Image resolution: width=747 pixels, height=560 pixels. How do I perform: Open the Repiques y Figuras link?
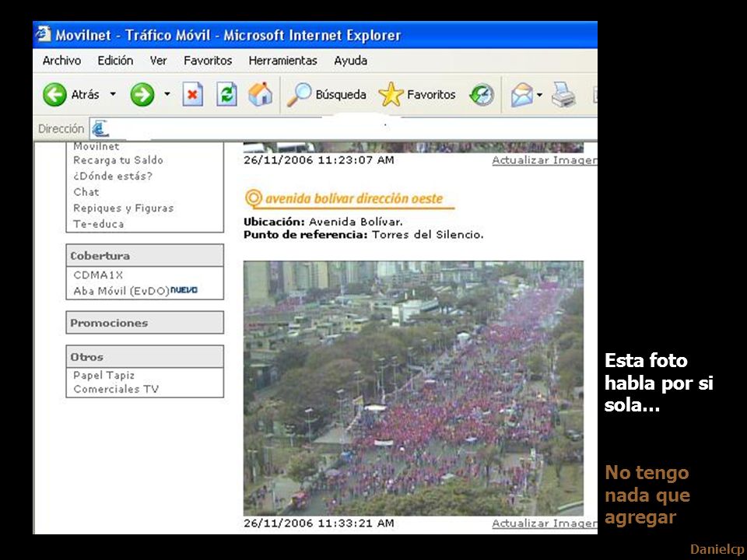tap(124, 208)
